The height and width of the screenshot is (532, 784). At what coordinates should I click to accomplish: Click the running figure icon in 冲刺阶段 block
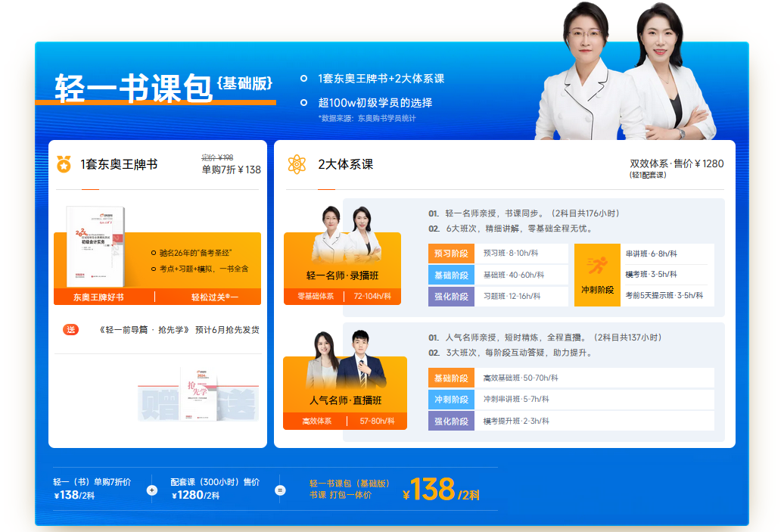point(599,264)
